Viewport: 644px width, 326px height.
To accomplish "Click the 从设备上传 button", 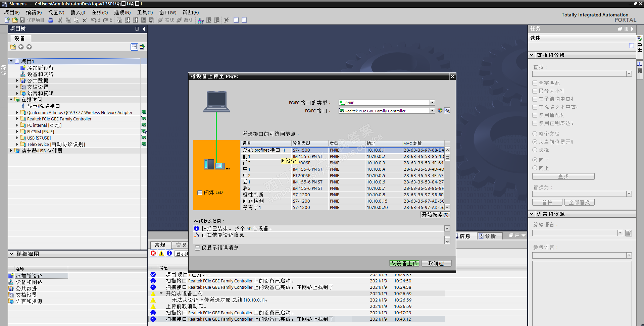I will pos(404,263).
